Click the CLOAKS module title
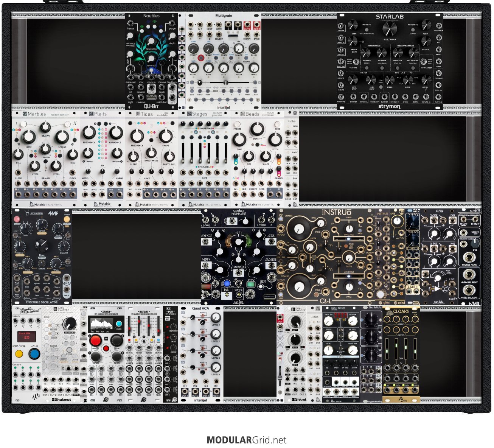 (x=401, y=311)
